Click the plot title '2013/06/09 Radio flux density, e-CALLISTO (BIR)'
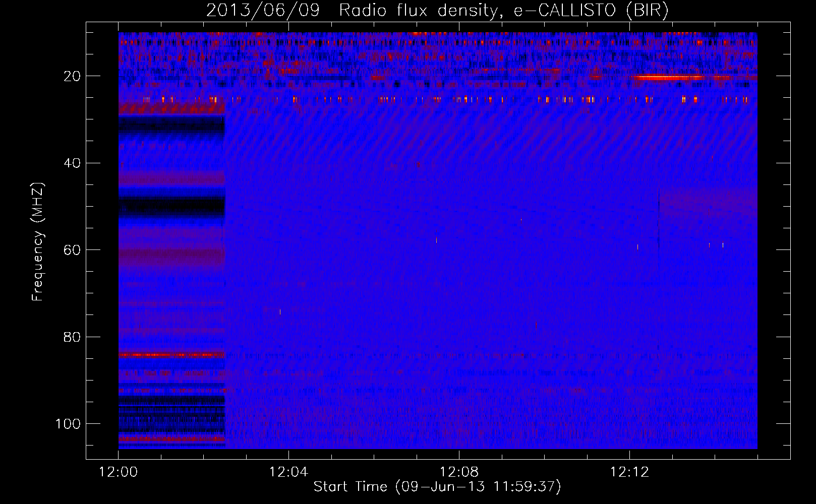The image size is (816, 504). (437, 11)
